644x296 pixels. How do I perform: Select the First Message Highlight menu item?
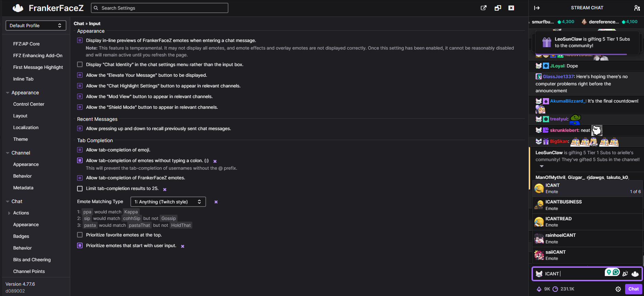pos(38,67)
